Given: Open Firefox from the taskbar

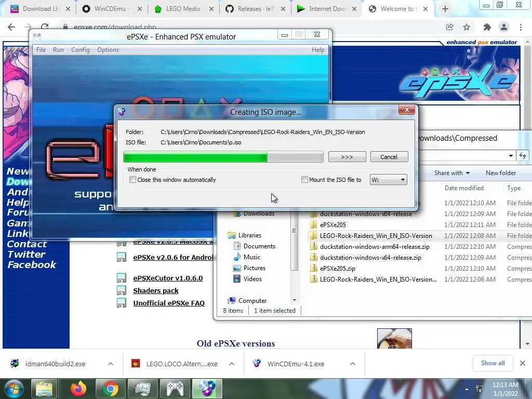Looking at the screenshot, I should [x=79, y=389].
